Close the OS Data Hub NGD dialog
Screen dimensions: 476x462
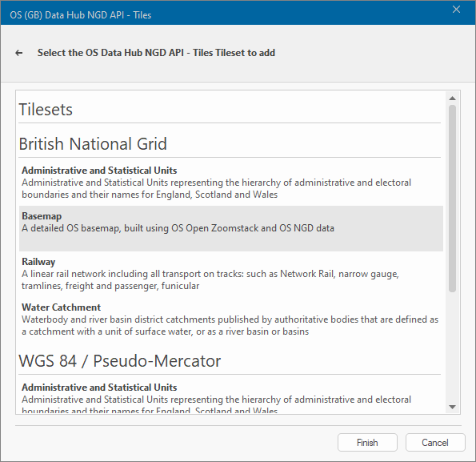[456, 10]
